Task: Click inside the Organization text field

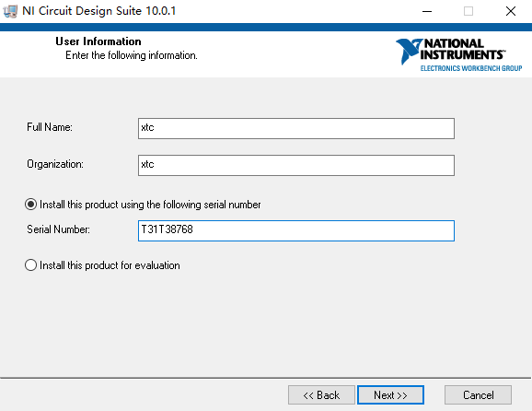Action: 295,166
